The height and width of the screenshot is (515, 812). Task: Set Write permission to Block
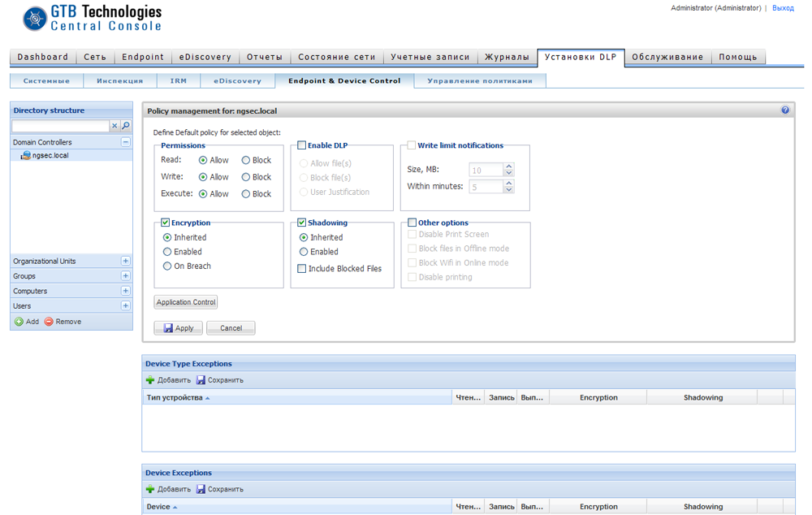coord(246,177)
